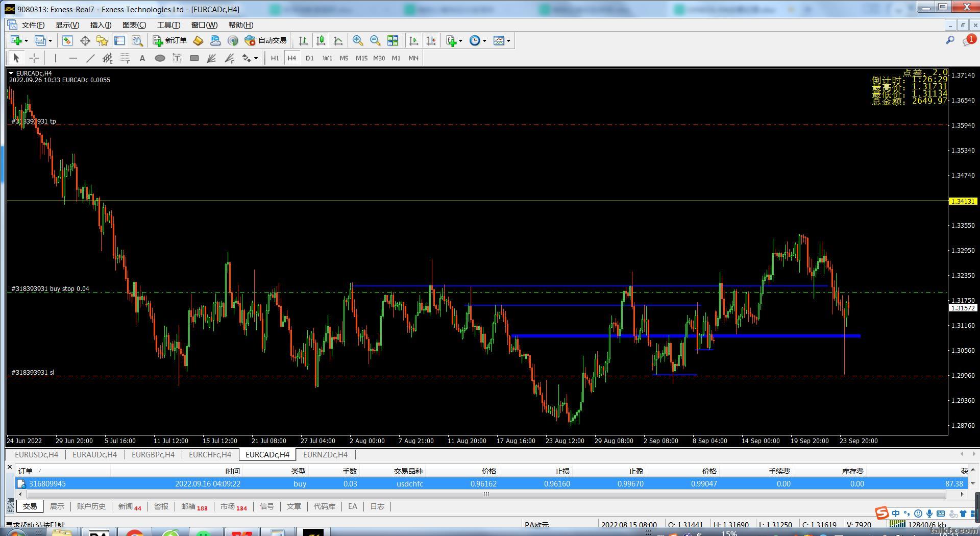Expand the indicators dropdown arrow
The image size is (980, 536).
point(461,41)
